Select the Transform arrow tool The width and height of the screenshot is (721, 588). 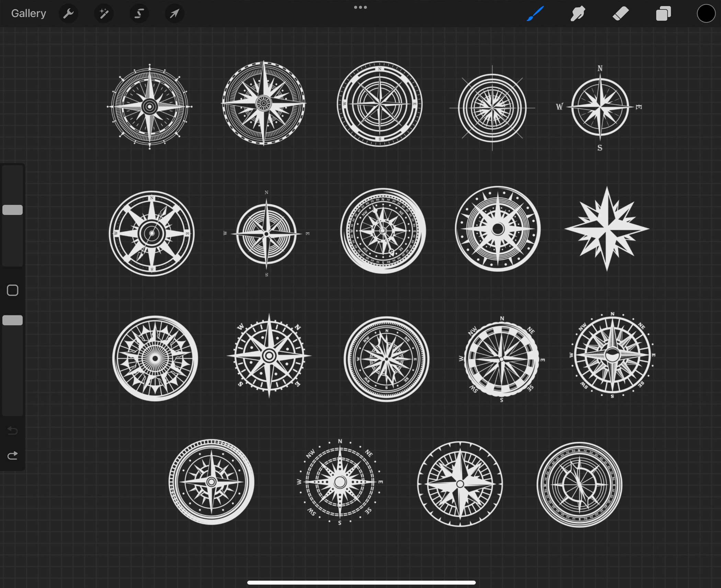coord(174,13)
